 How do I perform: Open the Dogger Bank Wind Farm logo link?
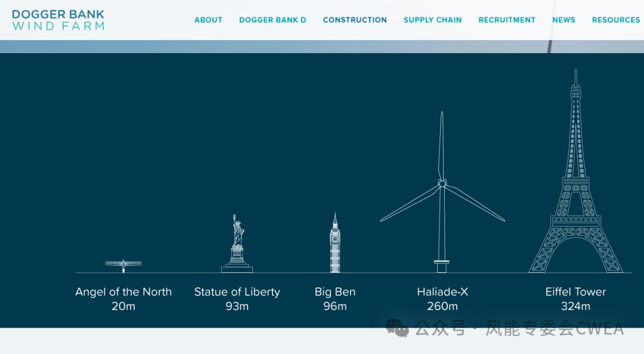[x=58, y=20]
